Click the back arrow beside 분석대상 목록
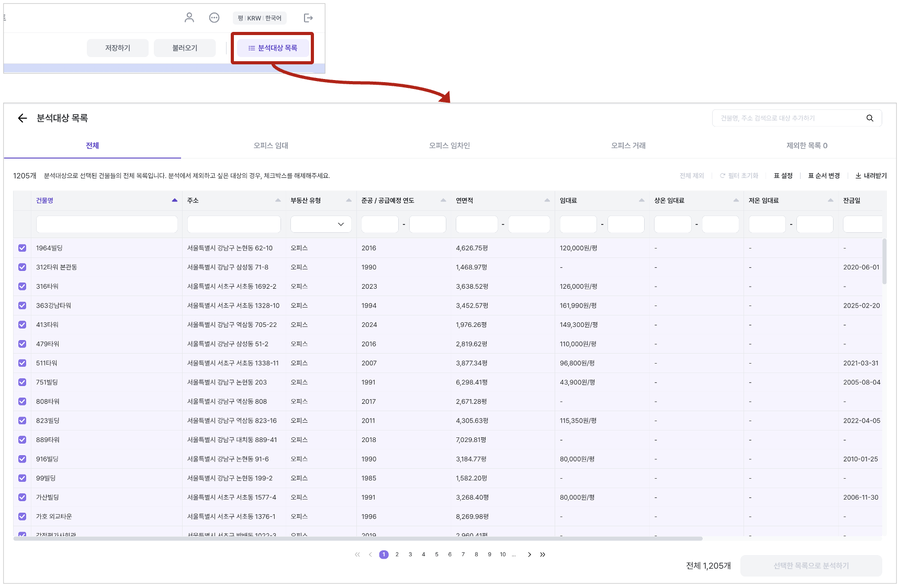Screen dimensions: 900x588 click(x=22, y=118)
